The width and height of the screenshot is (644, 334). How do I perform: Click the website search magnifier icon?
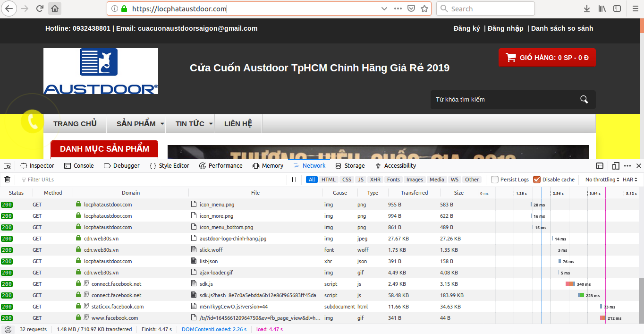coord(584,99)
